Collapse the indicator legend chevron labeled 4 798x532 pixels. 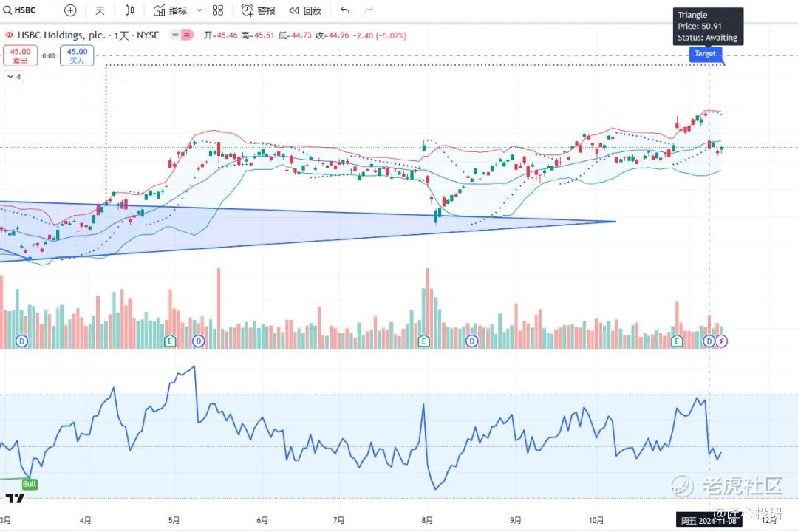click(14, 77)
